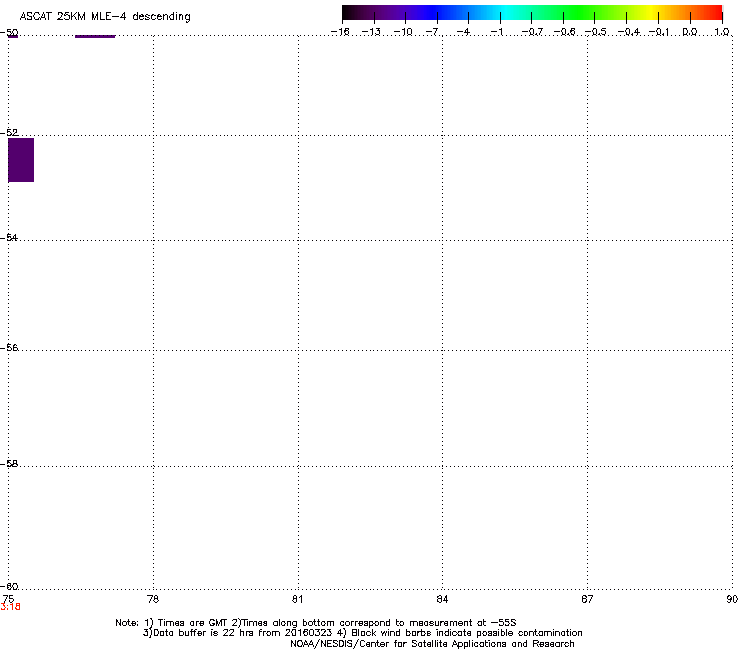This screenshot has height=650, width=740.
Task: Click the -13 color scale label
Action: 371,32
